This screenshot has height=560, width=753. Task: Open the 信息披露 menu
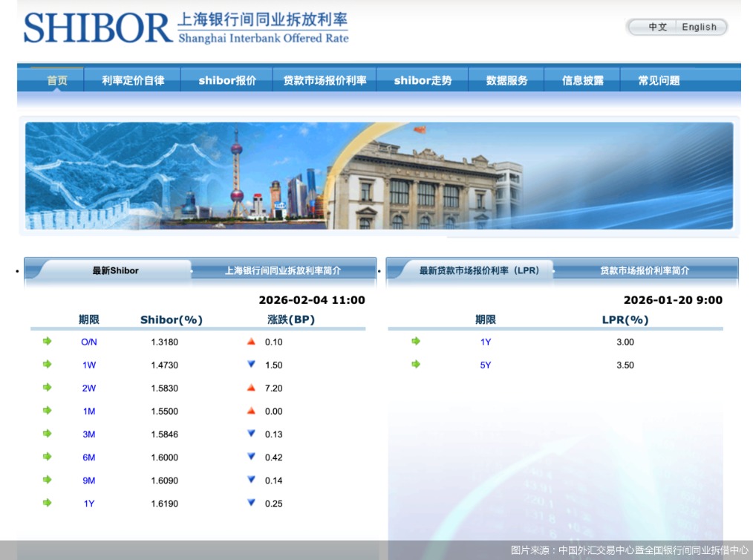point(582,81)
